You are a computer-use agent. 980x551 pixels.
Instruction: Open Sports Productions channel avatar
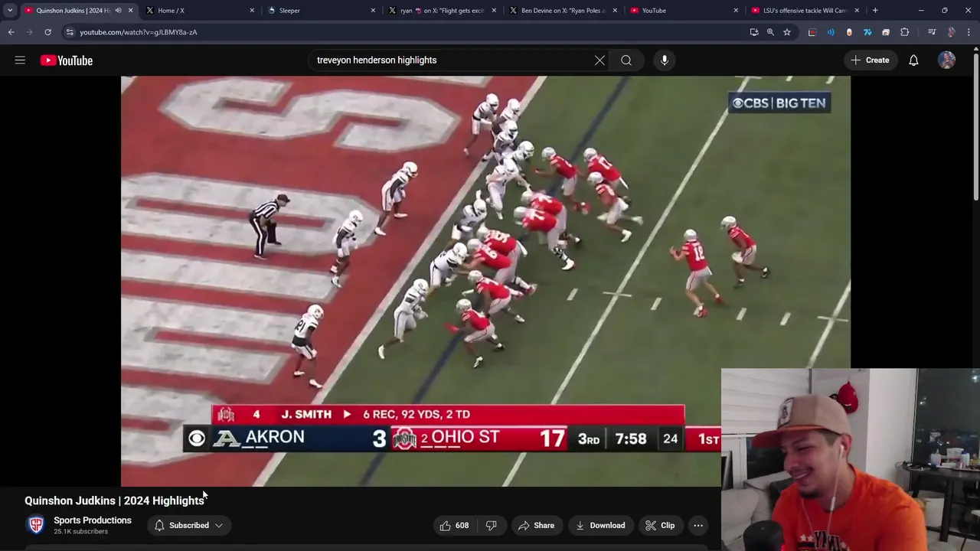pyautogui.click(x=36, y=525)
